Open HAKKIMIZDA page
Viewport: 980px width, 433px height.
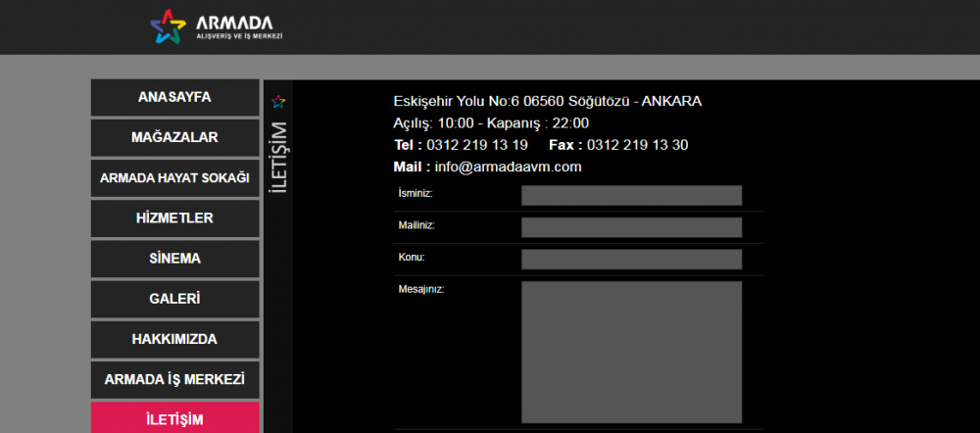point(175,339)
